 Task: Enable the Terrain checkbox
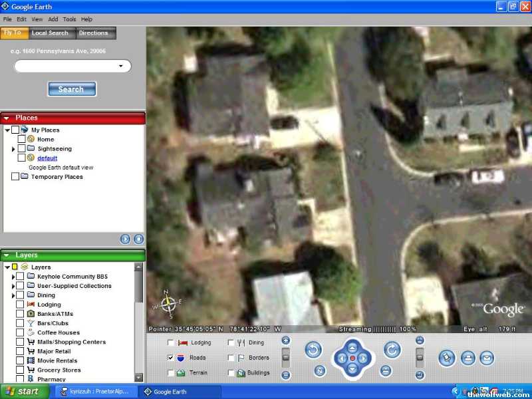click(171, 373)
